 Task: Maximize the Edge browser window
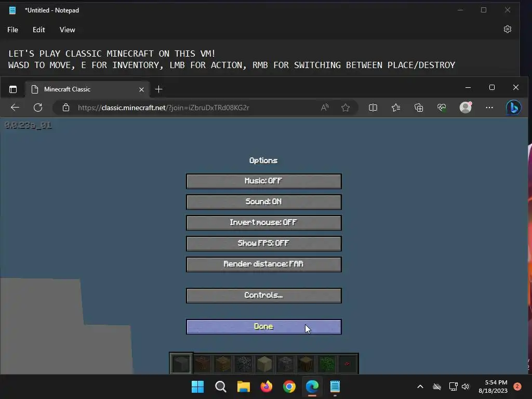point(492,87)
